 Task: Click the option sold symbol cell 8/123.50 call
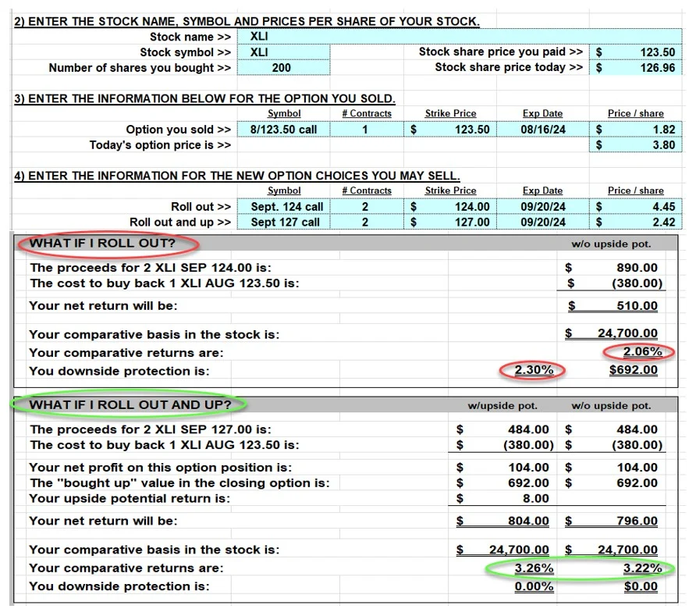(x=284, y=130)
